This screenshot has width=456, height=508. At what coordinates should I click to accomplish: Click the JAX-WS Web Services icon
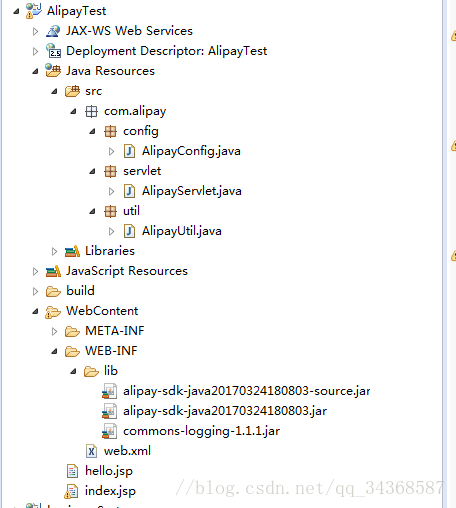point(53,31)
